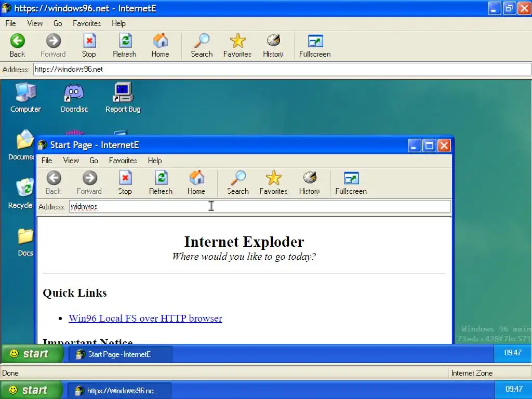The width and height of the screenshot is (532, 399).
Task: Open Favorites in the Start Page toolbar
Action: tap(273, 183)
